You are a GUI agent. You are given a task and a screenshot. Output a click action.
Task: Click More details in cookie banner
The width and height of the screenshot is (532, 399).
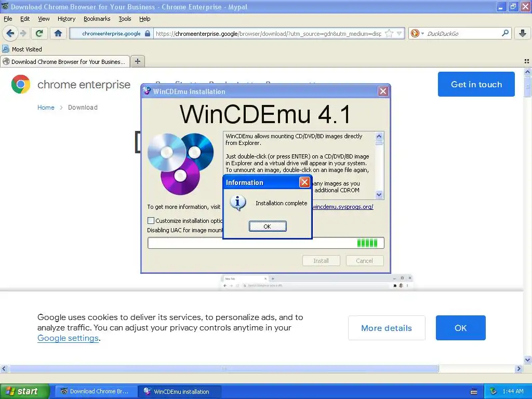click(387, 328)
